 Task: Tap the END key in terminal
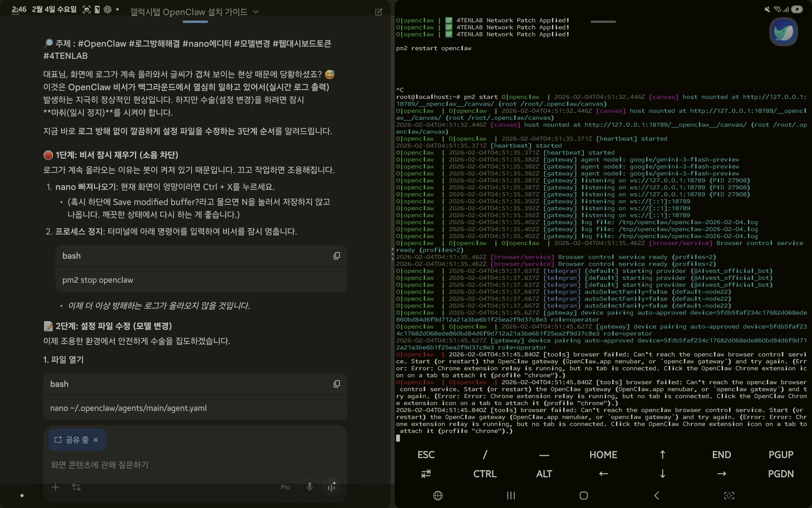pyautogui.click(x=721, y=455)
